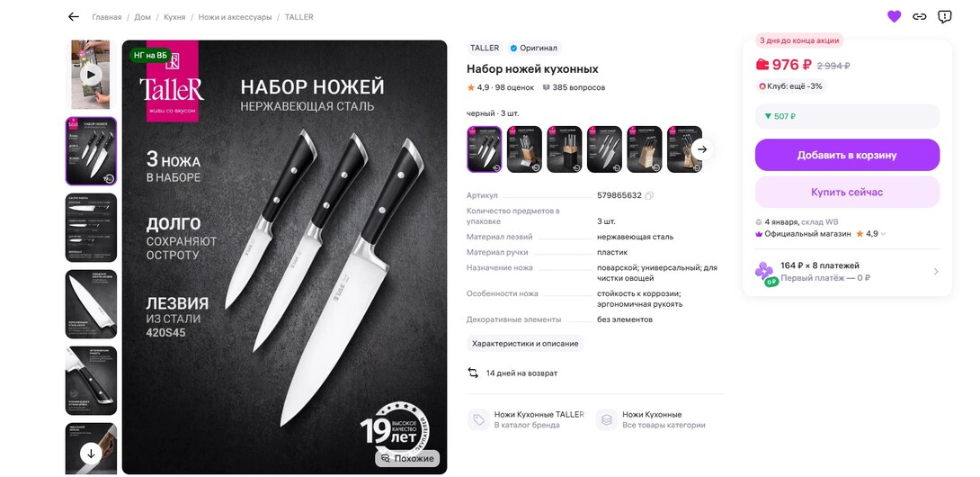Expand official store rating chevron
The width and height of the screenshot is (980, 477).
click(884, 234)
